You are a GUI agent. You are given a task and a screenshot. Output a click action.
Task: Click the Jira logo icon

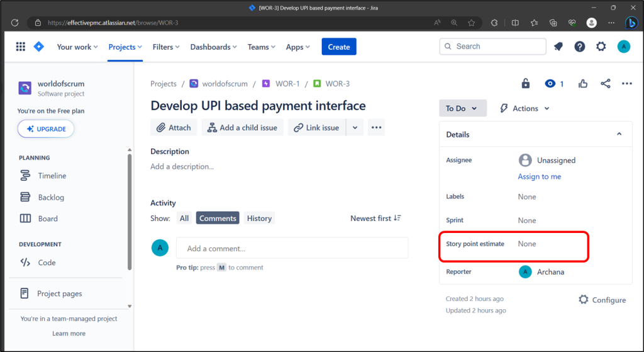[38, 47]
